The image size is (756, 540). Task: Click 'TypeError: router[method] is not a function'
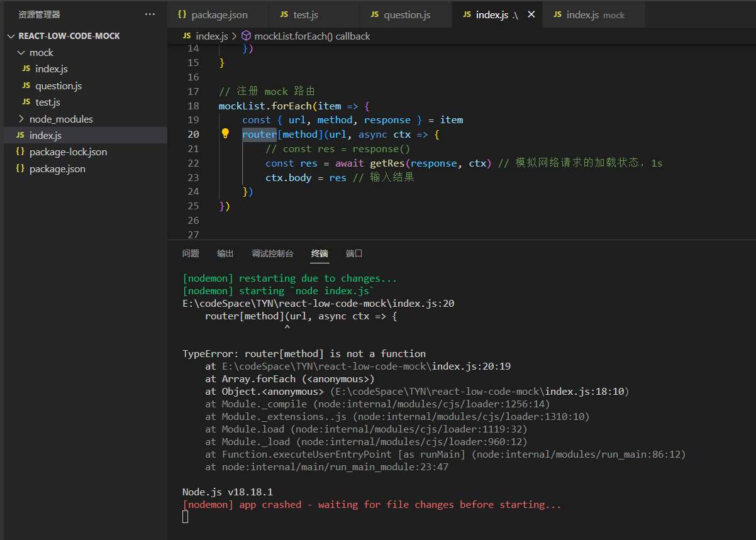[304, 353]
